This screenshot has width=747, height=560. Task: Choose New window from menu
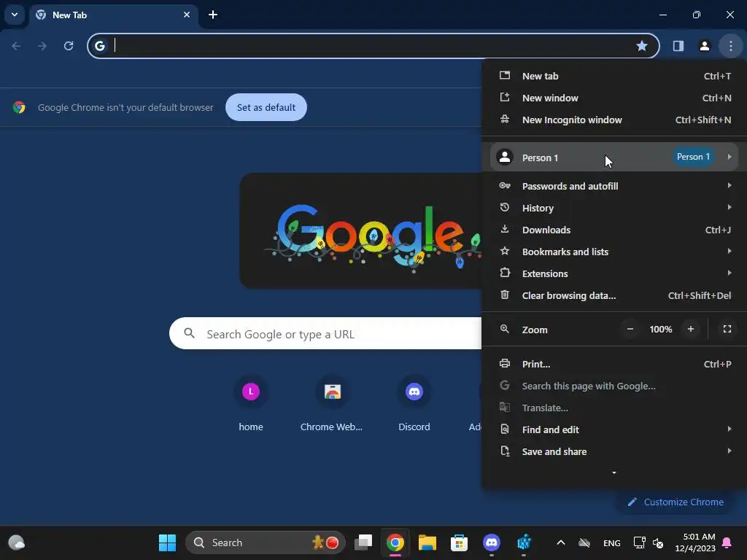point(614,98)
